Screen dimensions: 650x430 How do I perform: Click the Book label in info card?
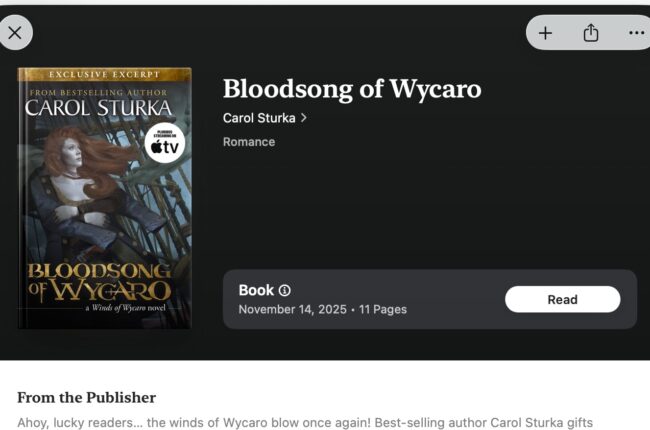click(x=256, y=290)
